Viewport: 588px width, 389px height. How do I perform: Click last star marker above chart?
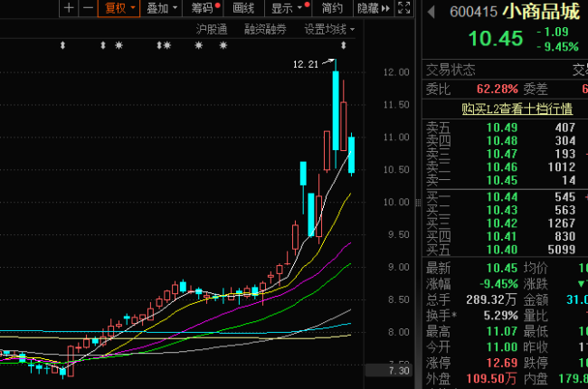223,45
